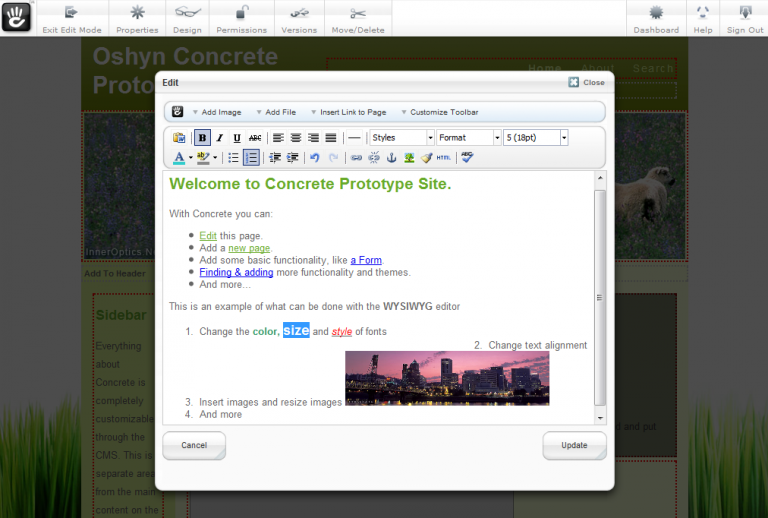Screen dimensions: 768x518
Task: Align text left
Action: pyautogui.click(x=278, y=138)
